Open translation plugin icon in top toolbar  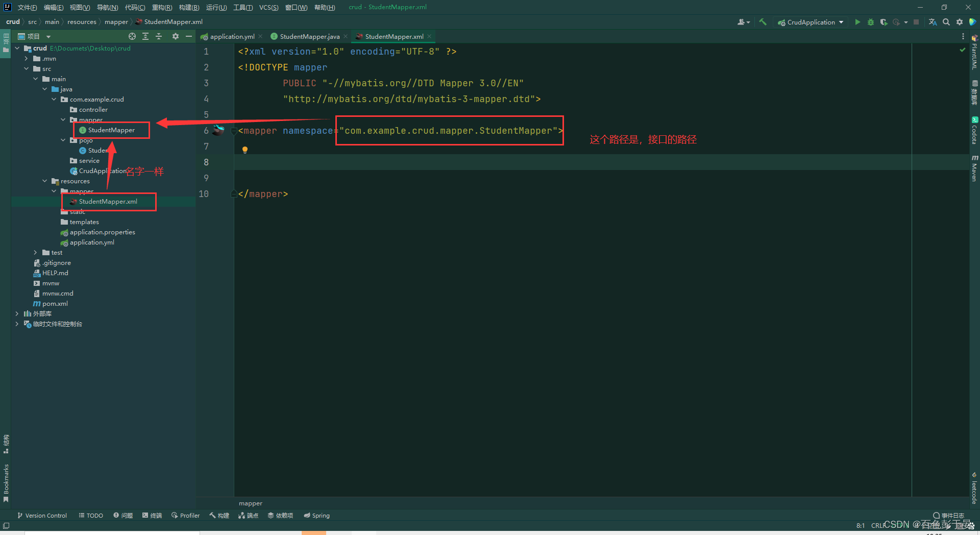click(x=933, y=22)
